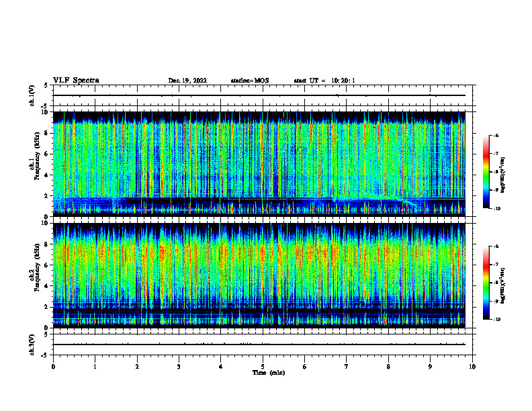Screen dimensions: 532x411
Task: Click the ch.2 spectrogram "4" kHz tick label
Action: point(46,286)
